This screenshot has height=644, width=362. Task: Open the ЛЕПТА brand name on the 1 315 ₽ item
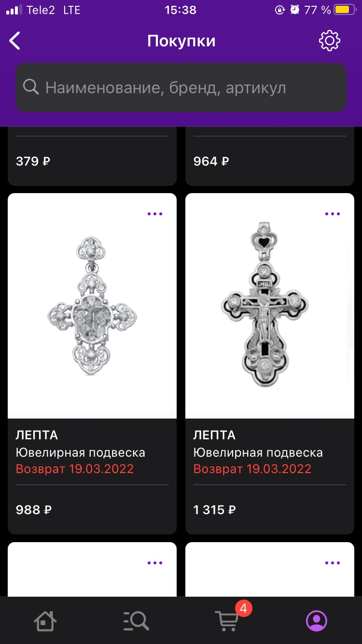coord(214,435)
